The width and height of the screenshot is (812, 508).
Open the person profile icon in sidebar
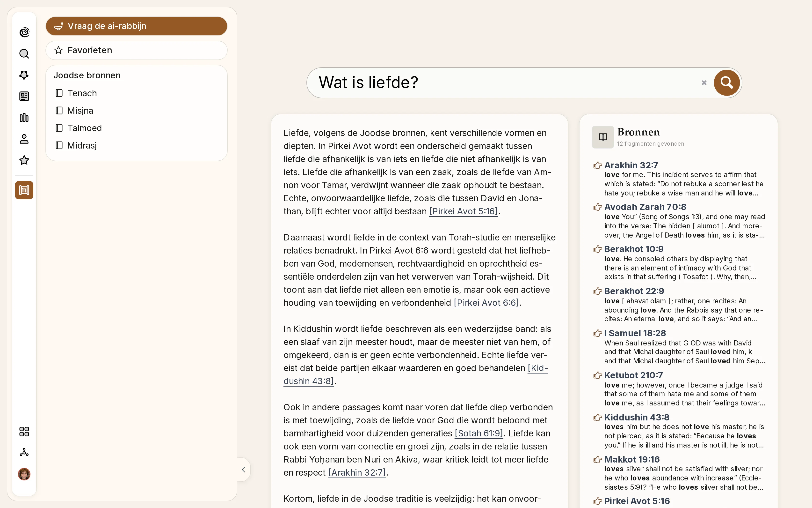[x=24, y=139]
